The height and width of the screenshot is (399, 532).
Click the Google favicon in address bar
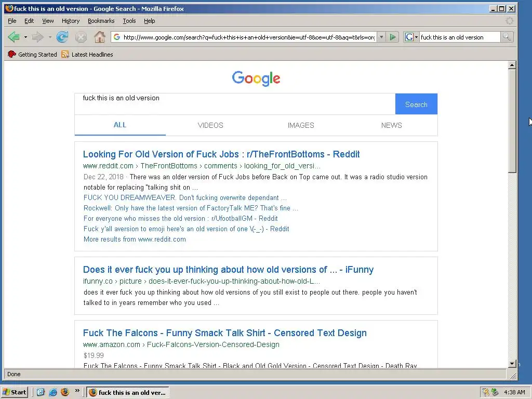pyautogui.click(x=117, y=37)
